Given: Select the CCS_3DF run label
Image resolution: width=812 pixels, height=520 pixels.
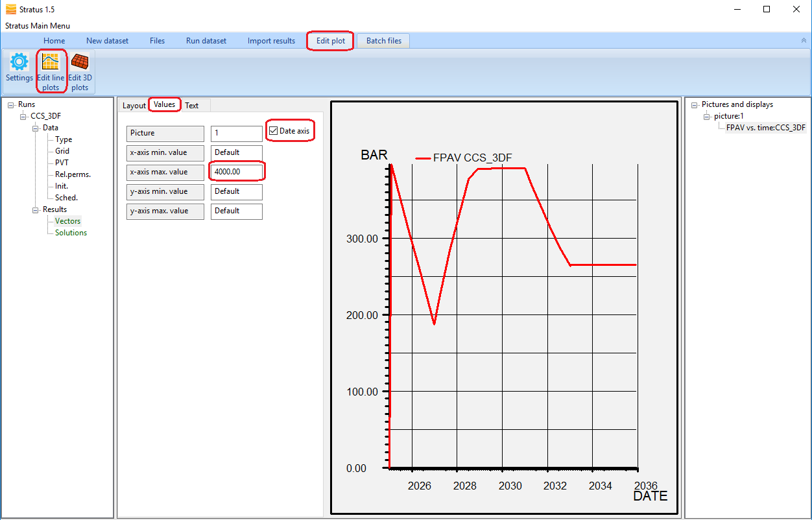Looking at the screenshot, I should coord(46,116).
